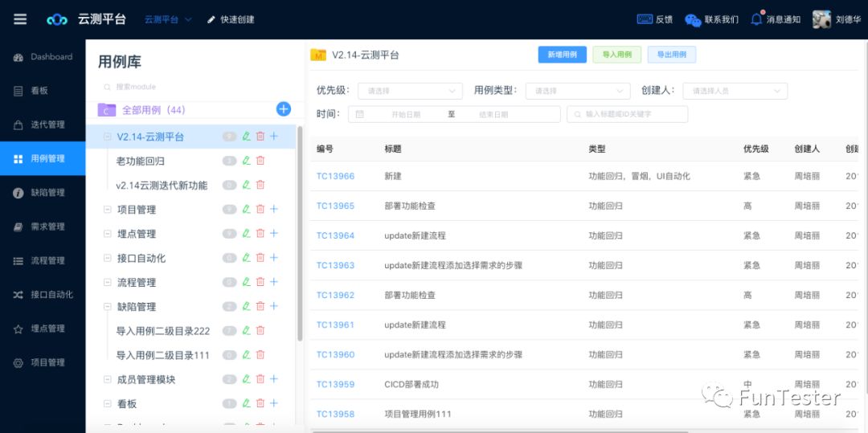The width and height of the screenshot is (868, 433).
Task: Click the module tree vertical scrollbar
Action: coord(300,233)
